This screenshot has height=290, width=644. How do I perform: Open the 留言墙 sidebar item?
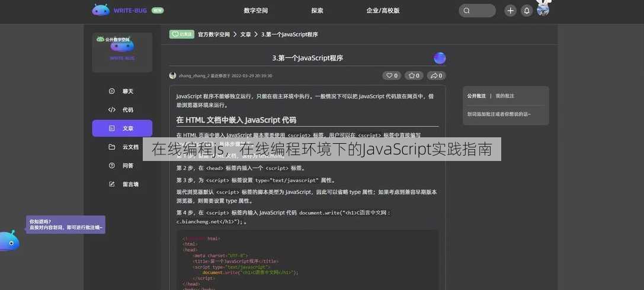122,184
